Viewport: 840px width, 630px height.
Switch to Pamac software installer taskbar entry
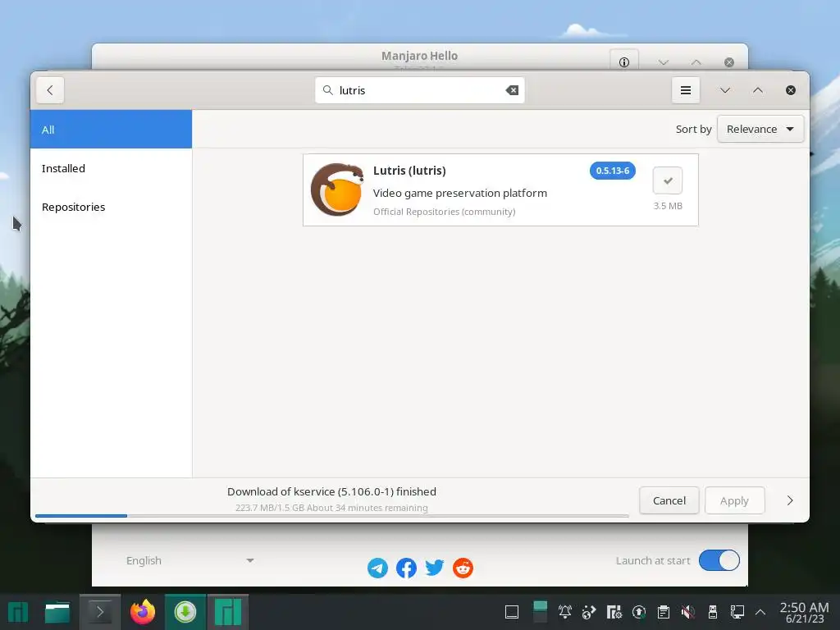[x=185, y=612]
